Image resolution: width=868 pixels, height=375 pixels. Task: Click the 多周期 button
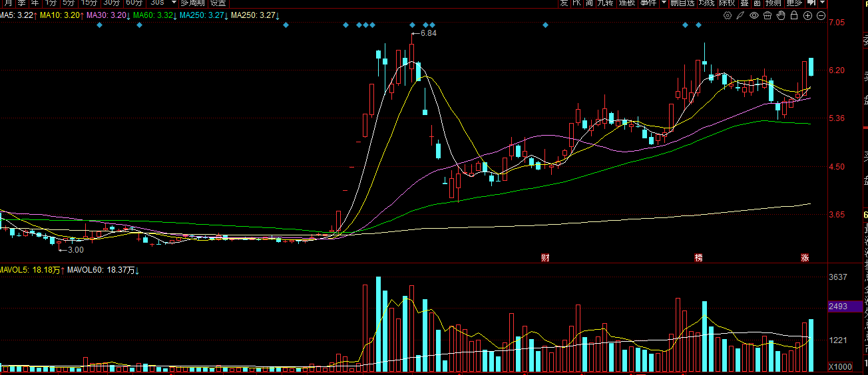(x=193, y=3)
